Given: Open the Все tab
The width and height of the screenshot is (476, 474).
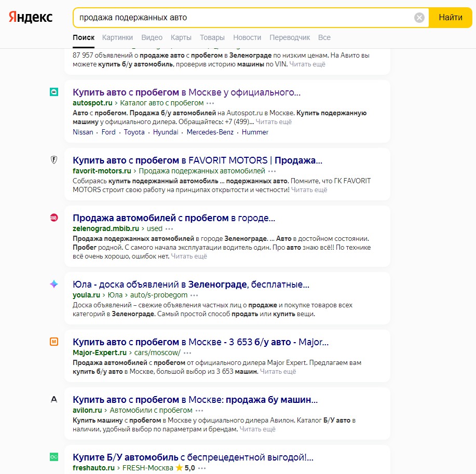Looking at the screenshot, I should [x=324, y=37].
